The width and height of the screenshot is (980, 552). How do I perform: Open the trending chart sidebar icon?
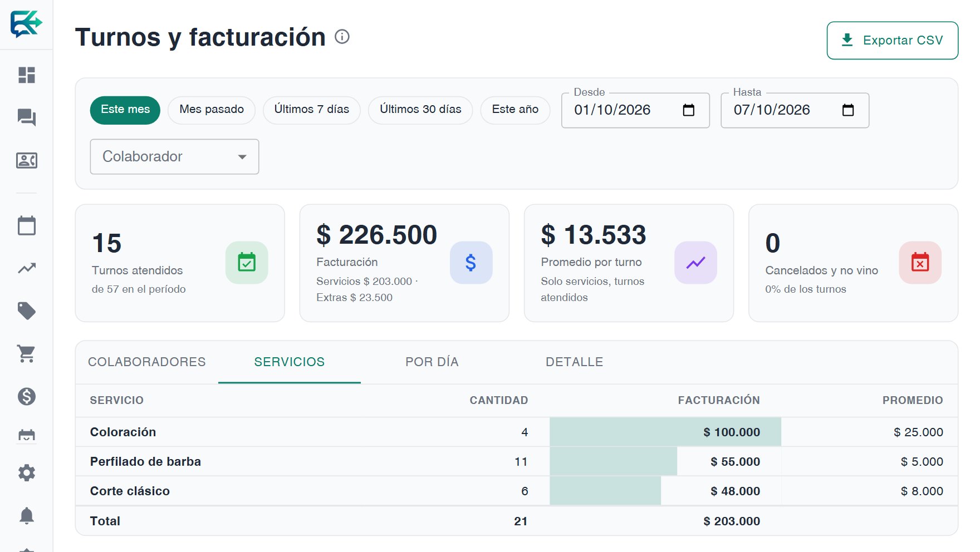27,268
